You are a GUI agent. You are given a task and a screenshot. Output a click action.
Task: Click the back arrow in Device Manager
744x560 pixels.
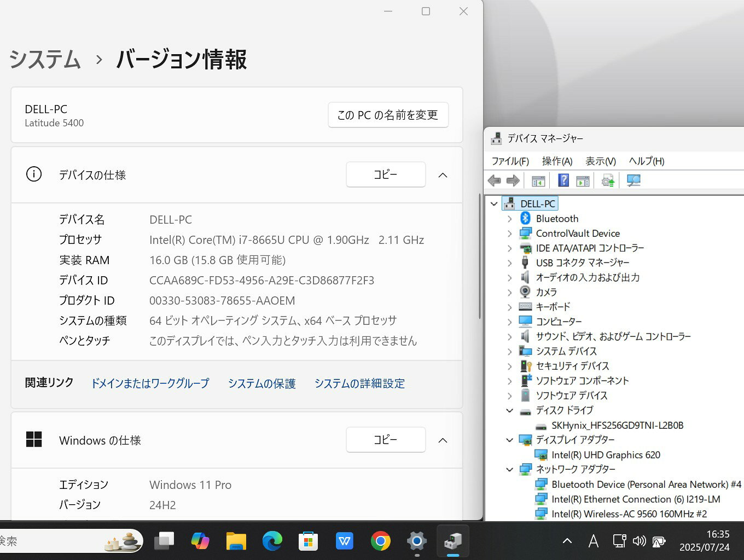click(x=494, y=180)
